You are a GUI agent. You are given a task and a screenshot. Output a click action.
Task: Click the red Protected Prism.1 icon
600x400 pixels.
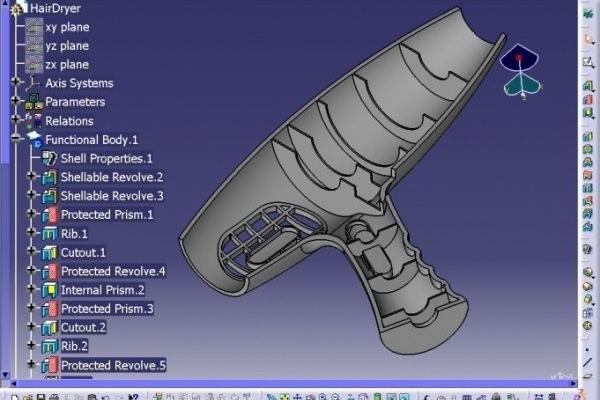50,215
